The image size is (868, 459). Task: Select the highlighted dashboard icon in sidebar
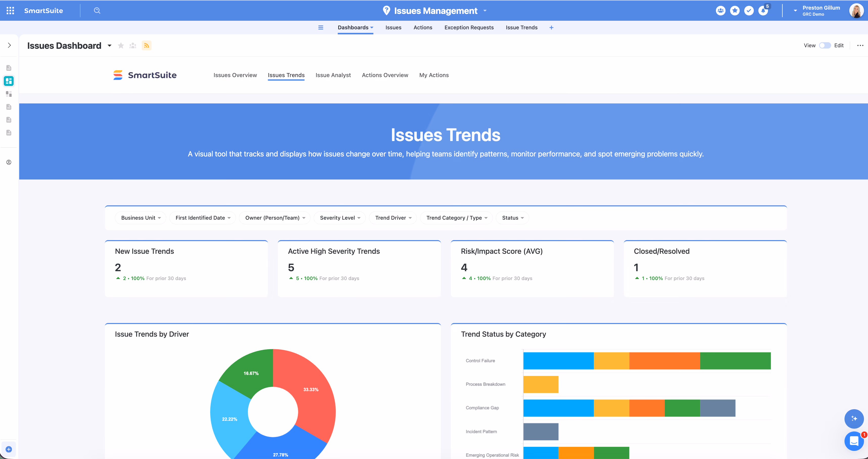pos(9,81)
